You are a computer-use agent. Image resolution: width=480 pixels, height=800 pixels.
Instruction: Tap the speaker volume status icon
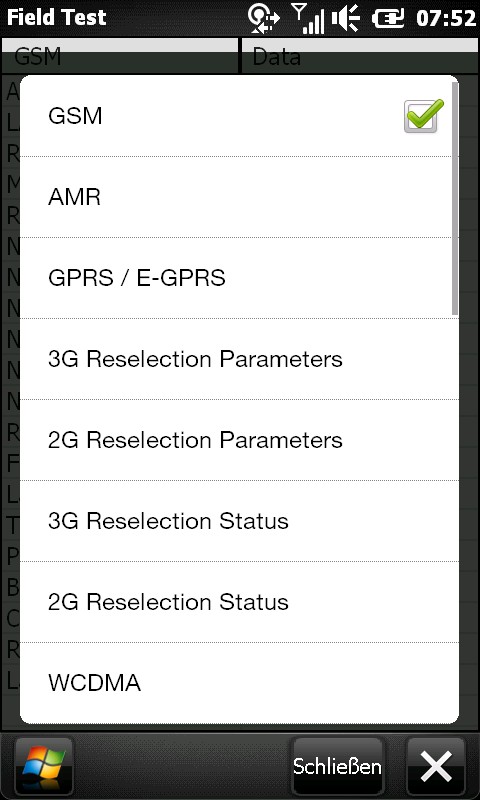(x=345, y=19)
